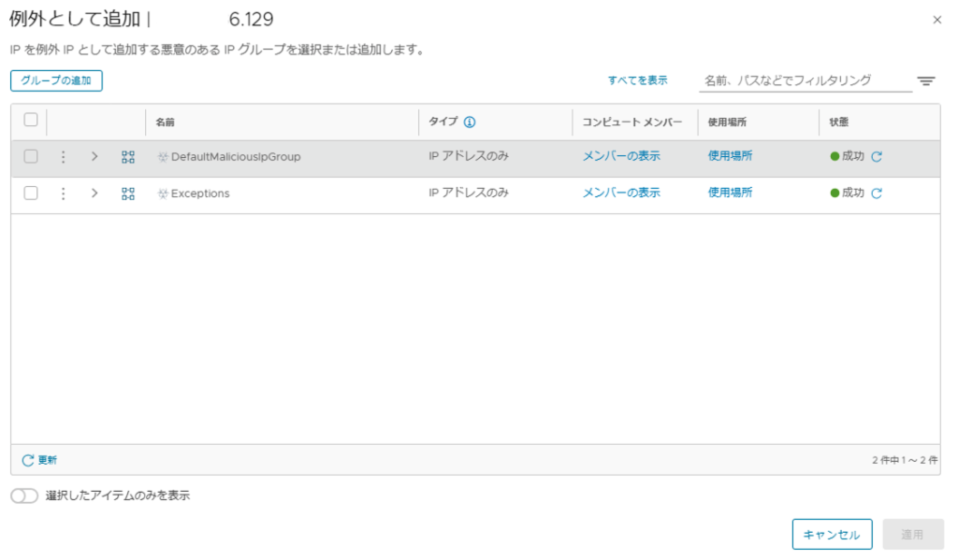Click the キャンセル button
This screenshot has height=560, width=958.
(832, 535)
